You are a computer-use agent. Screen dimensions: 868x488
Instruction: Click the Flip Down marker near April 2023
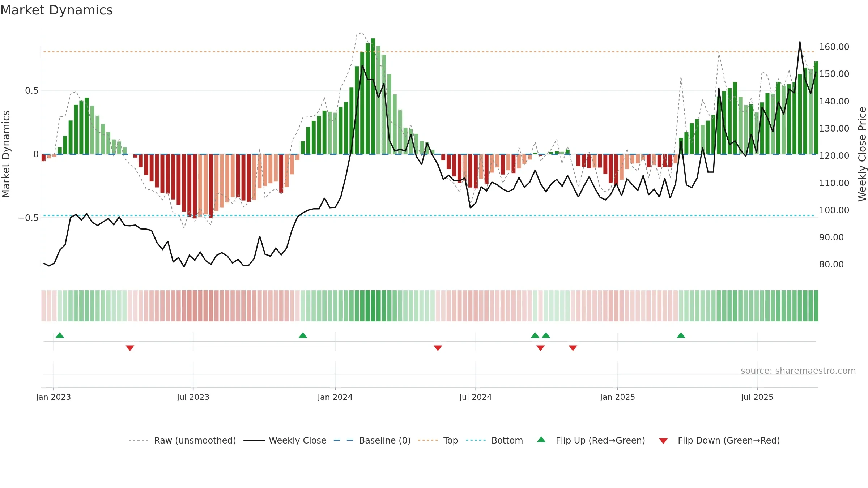[x=130, y=348]
